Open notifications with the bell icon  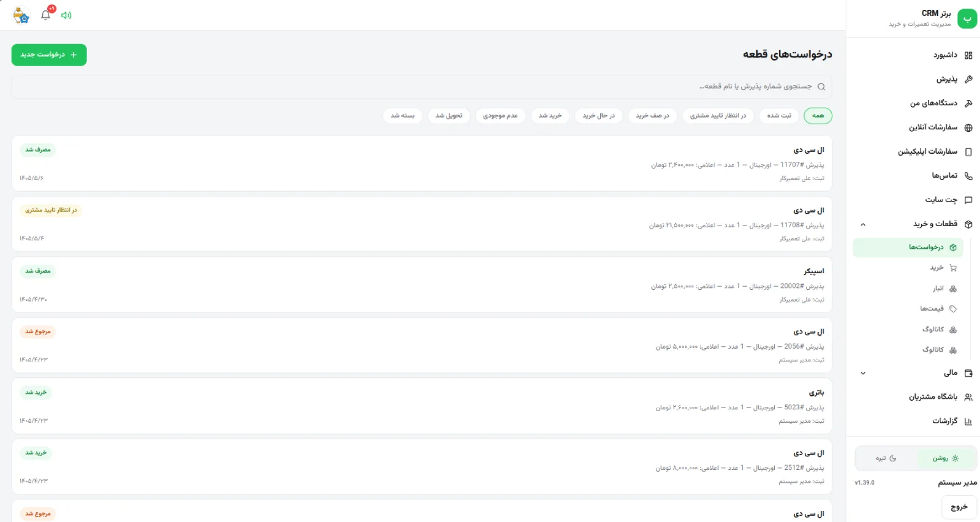coord(45,15)
